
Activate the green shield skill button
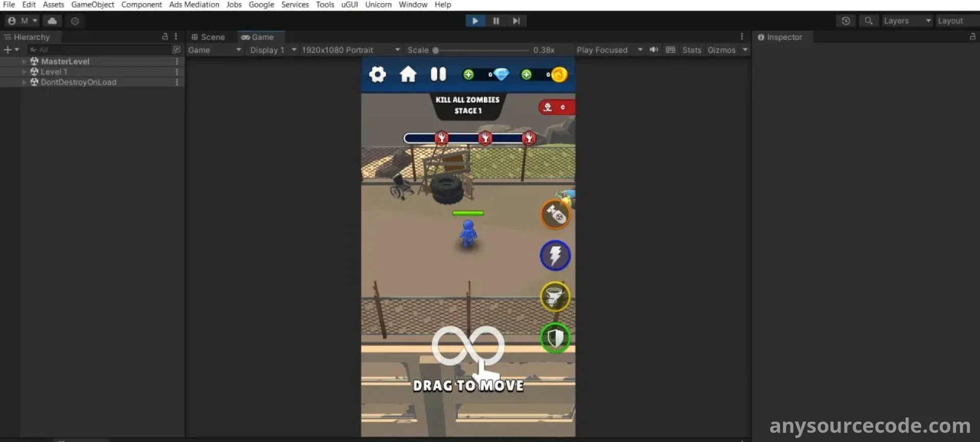[555, 337]
